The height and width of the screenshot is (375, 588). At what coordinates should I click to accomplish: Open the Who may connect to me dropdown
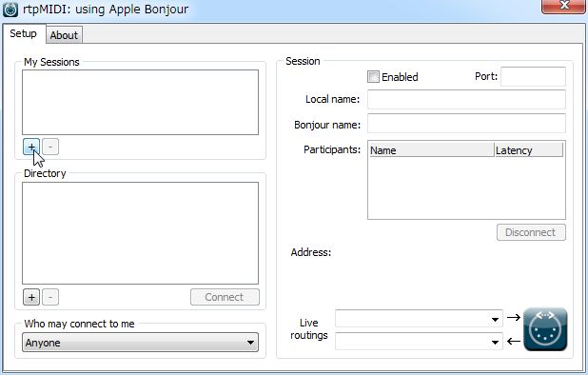point(140,343)
